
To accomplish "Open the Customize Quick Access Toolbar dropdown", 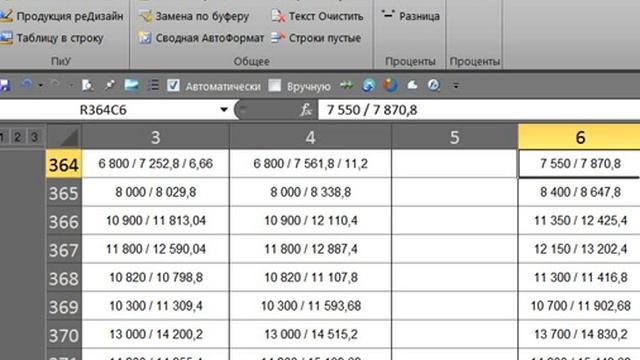I will point(456,86).
